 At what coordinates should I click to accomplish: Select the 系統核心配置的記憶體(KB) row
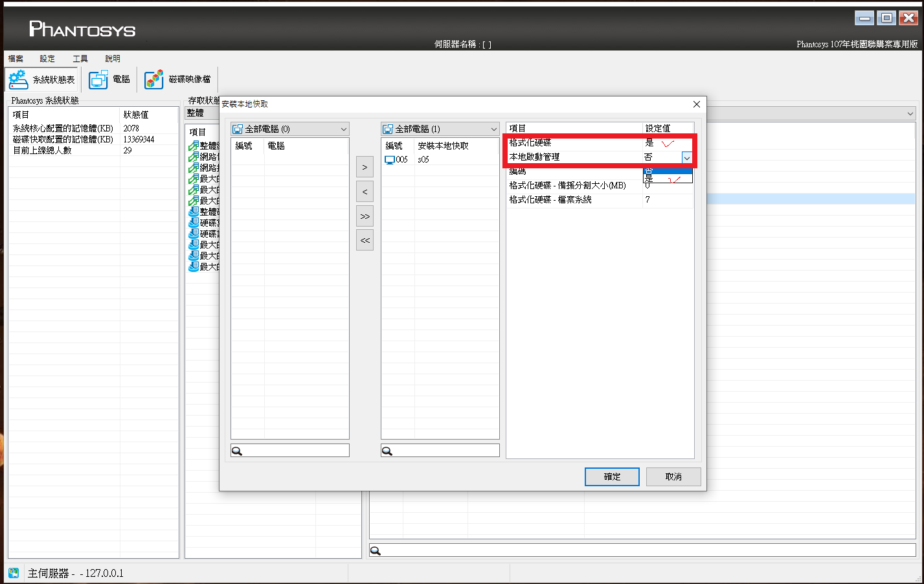[93, 128]
